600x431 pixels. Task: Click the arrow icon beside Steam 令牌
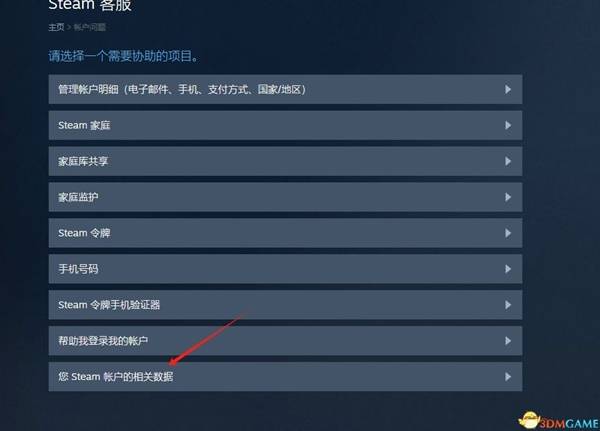[x=508, y=233]
